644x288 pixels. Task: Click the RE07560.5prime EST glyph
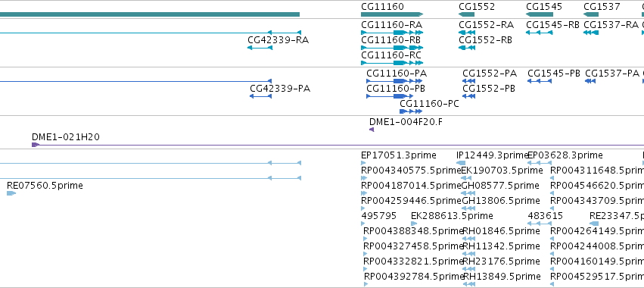tap(11, 193)
